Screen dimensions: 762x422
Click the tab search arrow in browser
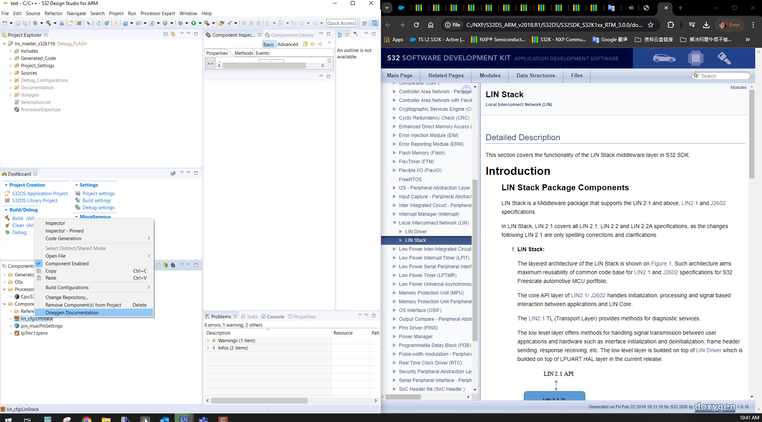pyautogui.click(x=387, y=8)
